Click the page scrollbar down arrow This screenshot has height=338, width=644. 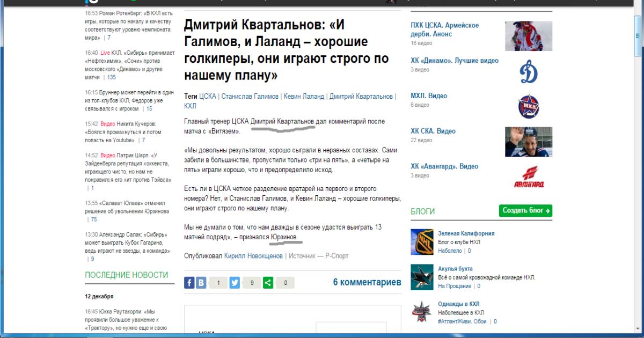point(638,329)
